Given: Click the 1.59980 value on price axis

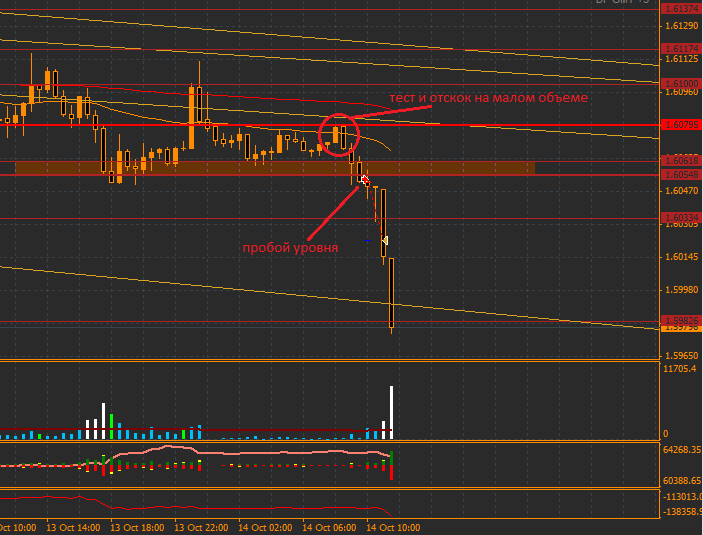Looking at the screenshot, I should click(x=681, y=290).
